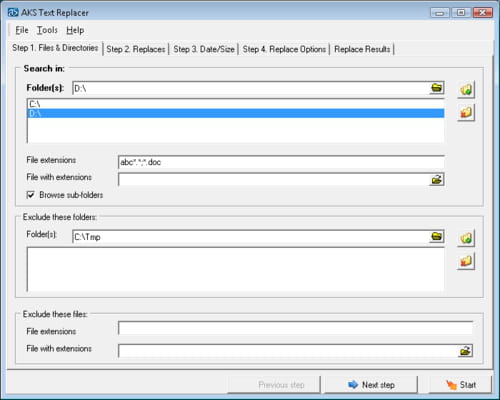
Task: Click the Start button
Action: tap(460, 385)
